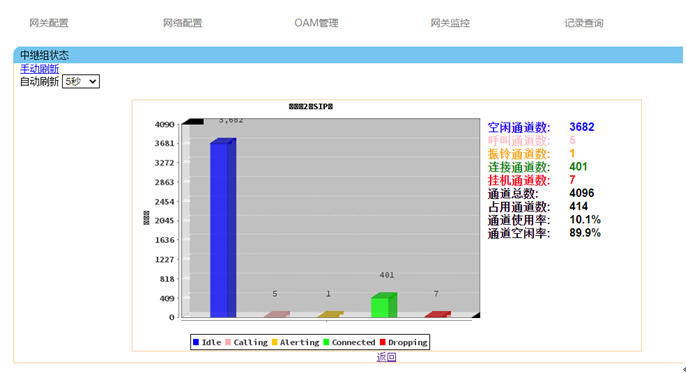
Task: Open the 网关配置 menu
Action: [49, 23]
